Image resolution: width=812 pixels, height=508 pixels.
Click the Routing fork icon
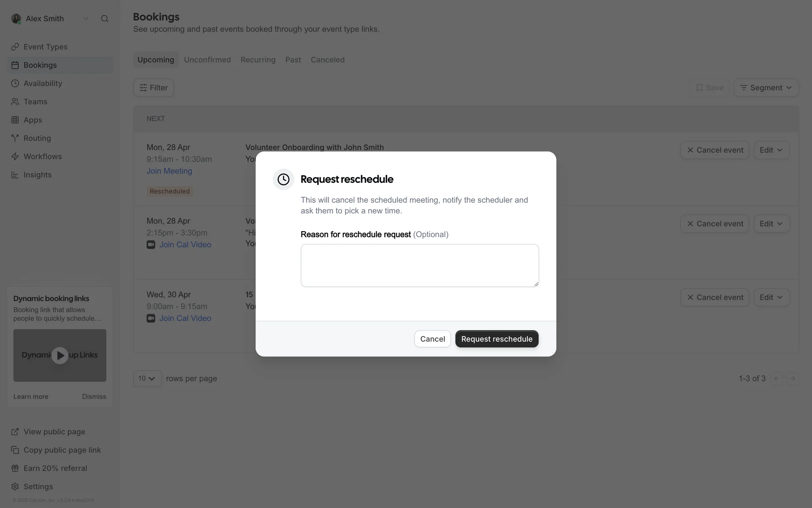point(15,138)
